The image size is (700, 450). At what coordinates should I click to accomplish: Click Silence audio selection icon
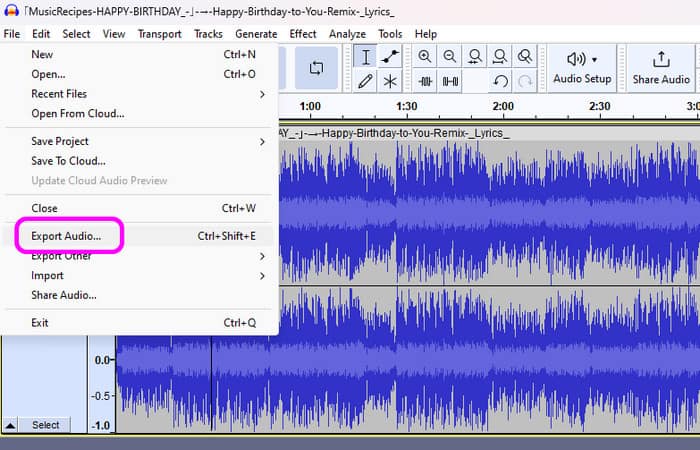coord(450,81)
